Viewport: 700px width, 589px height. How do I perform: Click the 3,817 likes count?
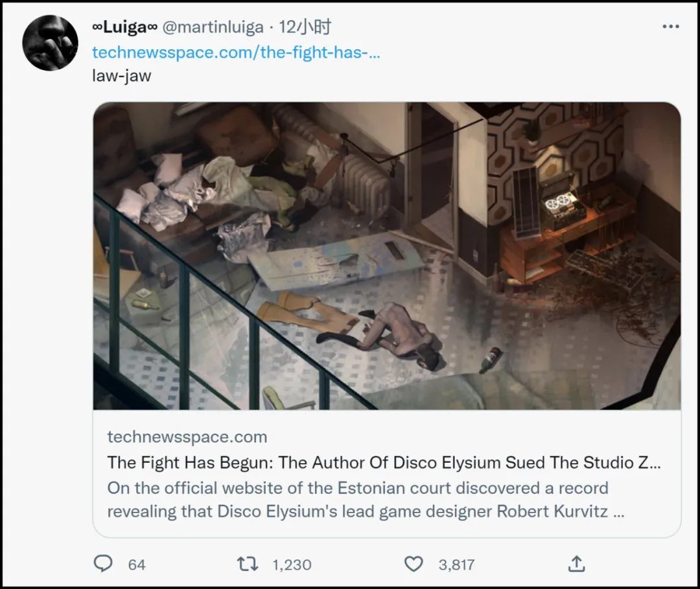456,564
